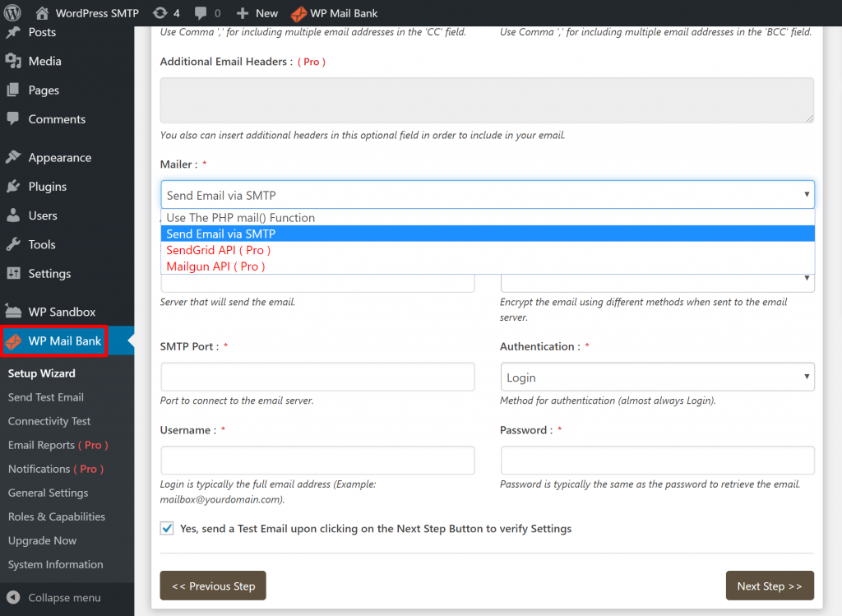Open the WP Sandbox menu label

point(62,312)
